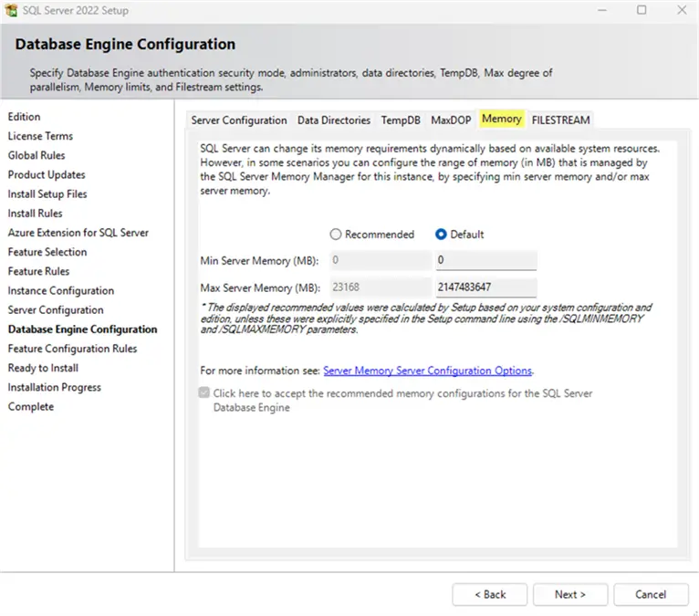Click the Feature Selection step
The image size is (699, 616).
click(x=47, y=252)
